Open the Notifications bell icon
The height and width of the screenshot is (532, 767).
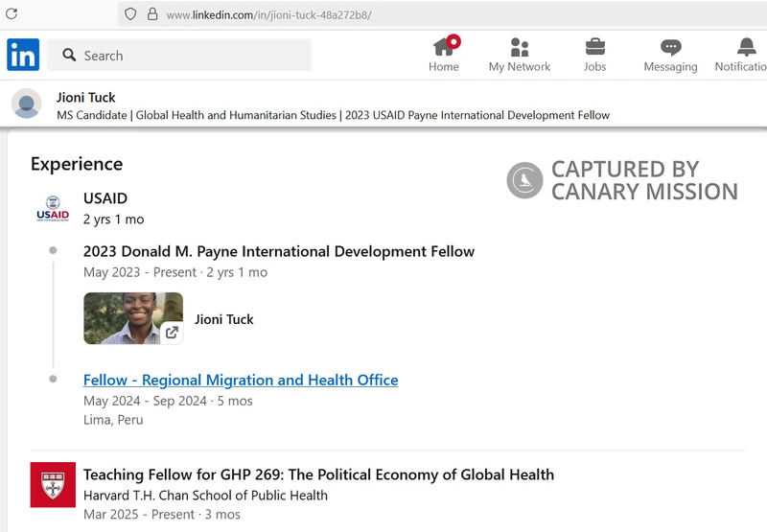click(x=746, y=47)
